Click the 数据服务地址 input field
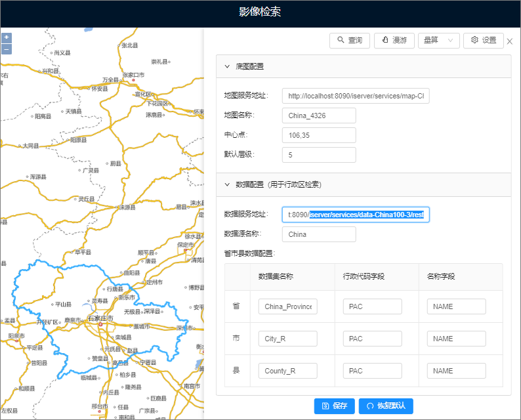 tap(356, 215)
